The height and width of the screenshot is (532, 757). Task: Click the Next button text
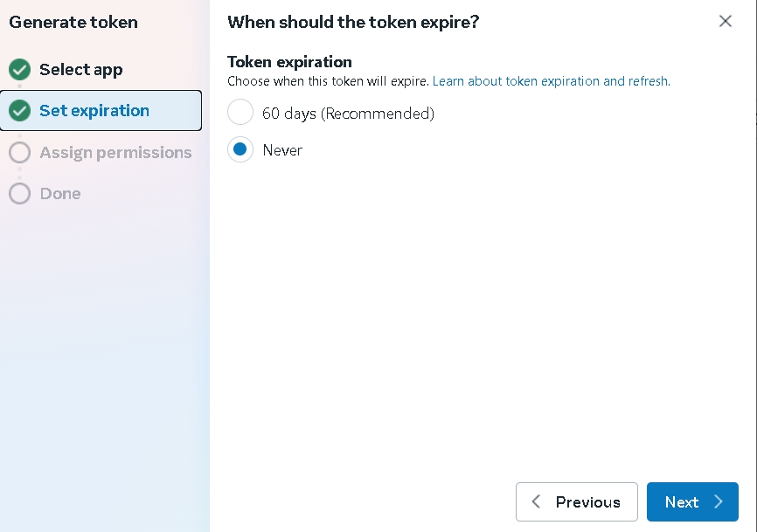coord(681,502)
